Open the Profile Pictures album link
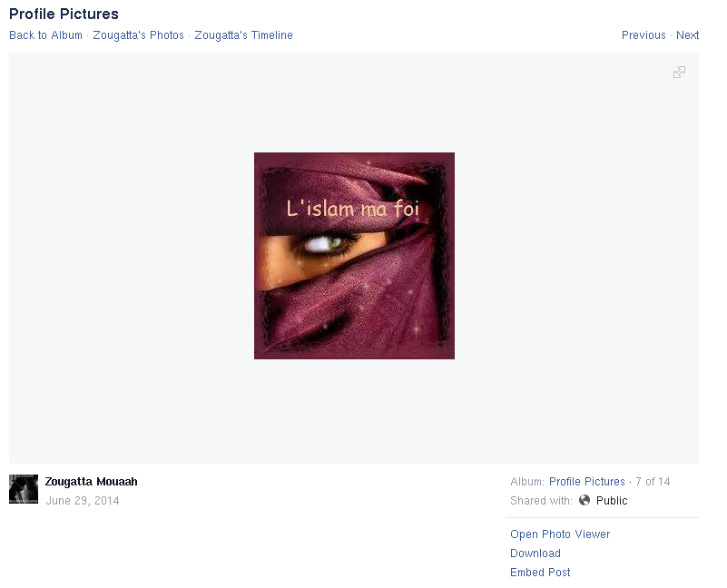 click(x=587, y=481)
